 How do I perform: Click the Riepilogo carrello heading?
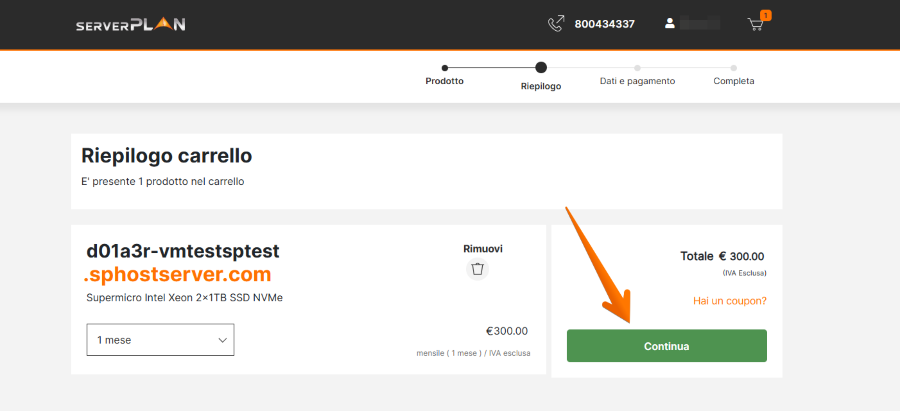(x=166, y=156)
